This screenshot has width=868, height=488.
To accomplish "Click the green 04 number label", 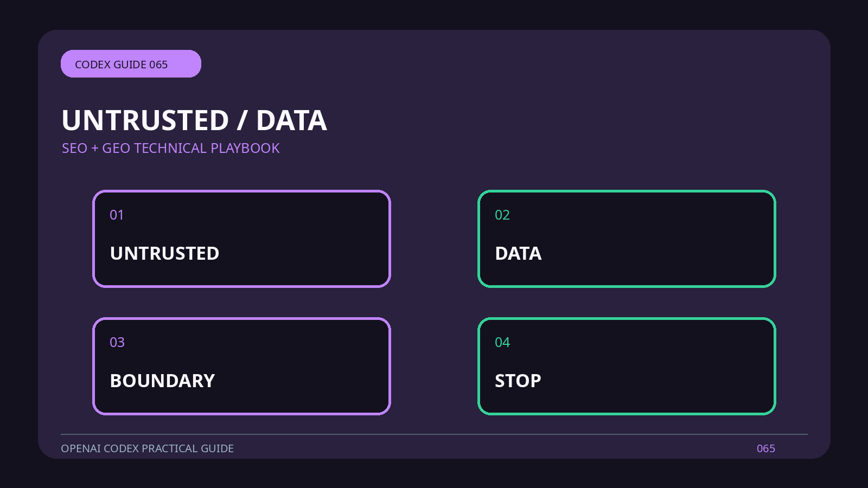I will pos(502,342).
